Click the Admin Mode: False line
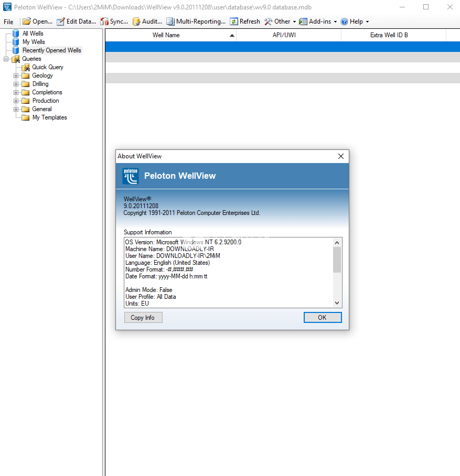Screen dimensions: 460x476 pos(148,290)
